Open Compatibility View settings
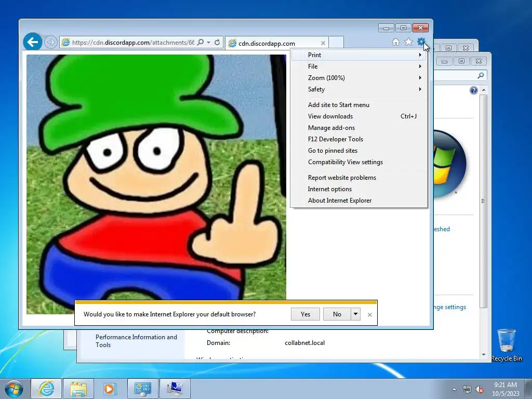This screenshot has height=399, width=532. point(359,162)
